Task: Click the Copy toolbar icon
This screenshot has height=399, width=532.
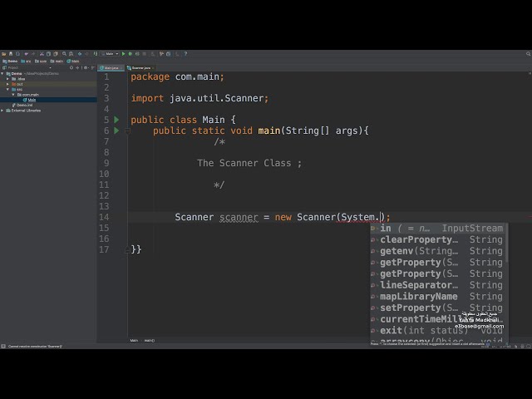Action: [x=48, y=54]
